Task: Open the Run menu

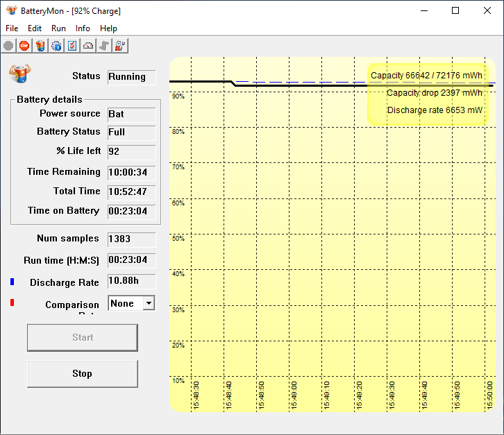Action: pos(59,28)
